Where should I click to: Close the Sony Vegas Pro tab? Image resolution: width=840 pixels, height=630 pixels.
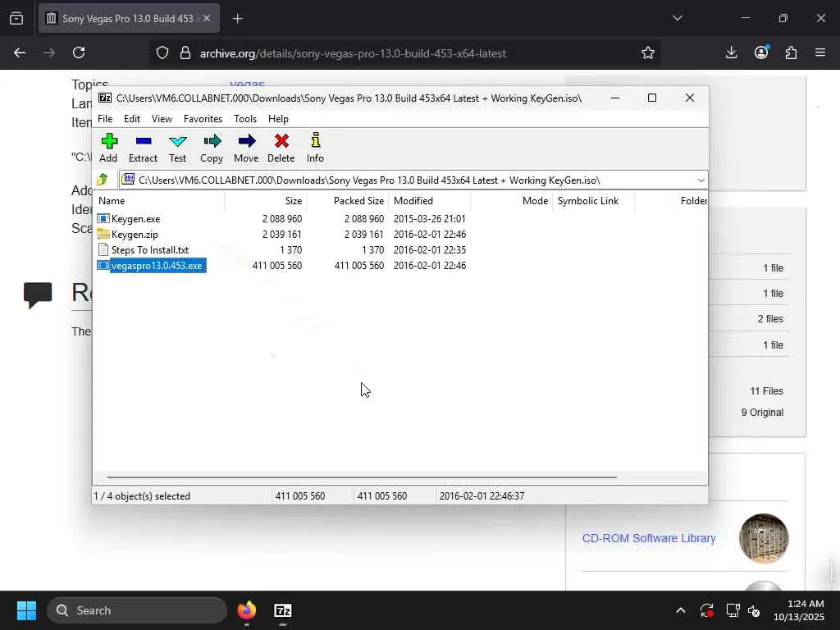click(207, 19)
